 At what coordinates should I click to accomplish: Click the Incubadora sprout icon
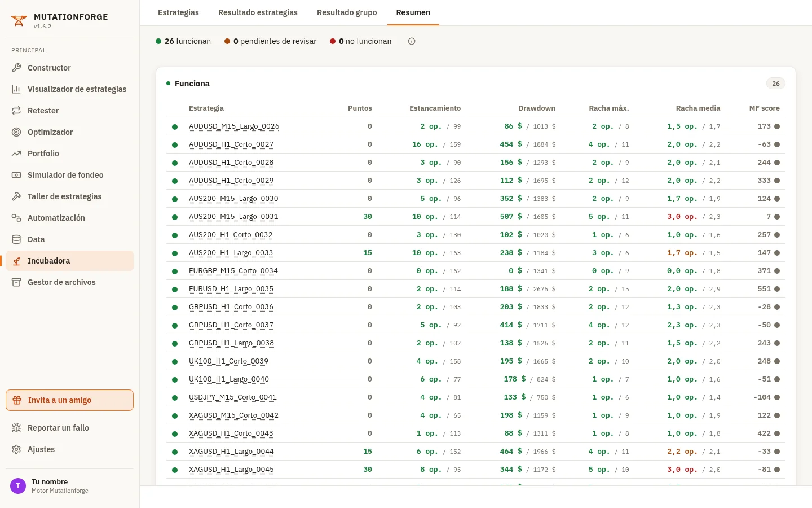(16, 261)
